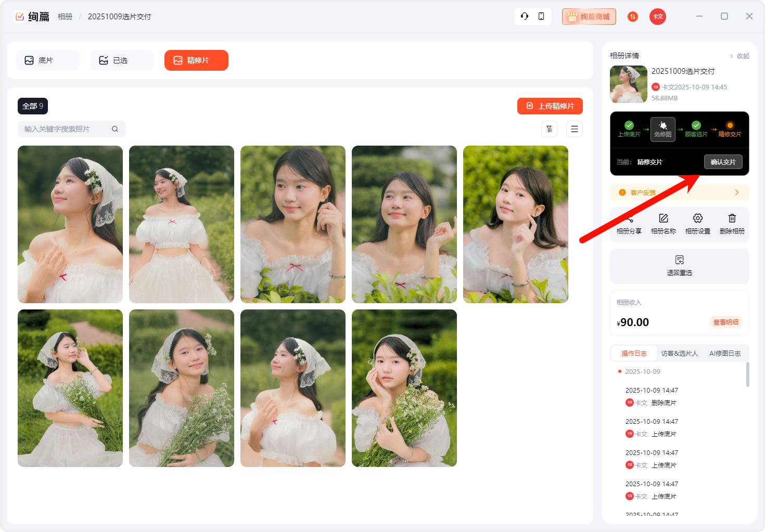Click the operation log vertical scrollbar
Image resolution: width=765 pixels, height=532 pixels.
[748, 374]
